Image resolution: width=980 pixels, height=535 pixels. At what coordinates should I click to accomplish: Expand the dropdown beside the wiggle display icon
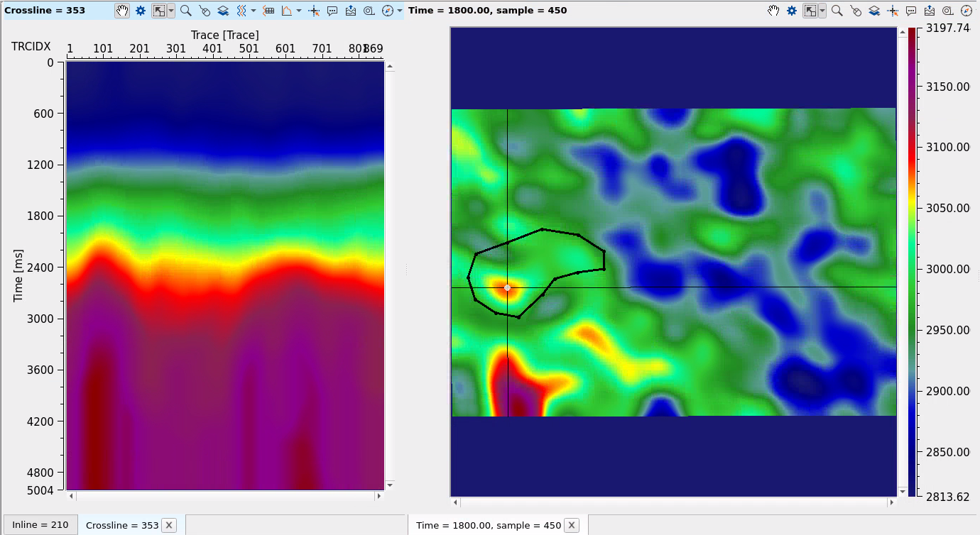coord(254,11)
